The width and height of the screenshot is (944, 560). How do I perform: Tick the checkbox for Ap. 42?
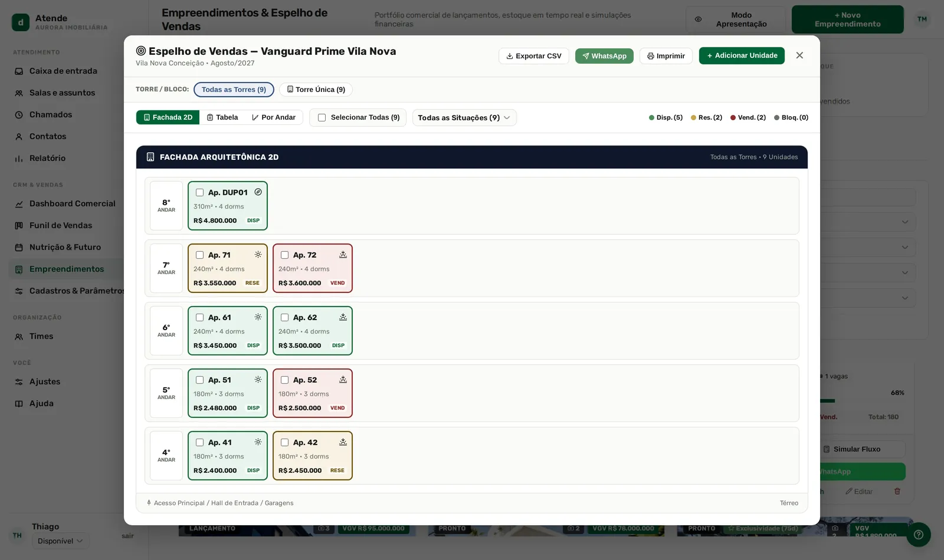click(284, 443)
